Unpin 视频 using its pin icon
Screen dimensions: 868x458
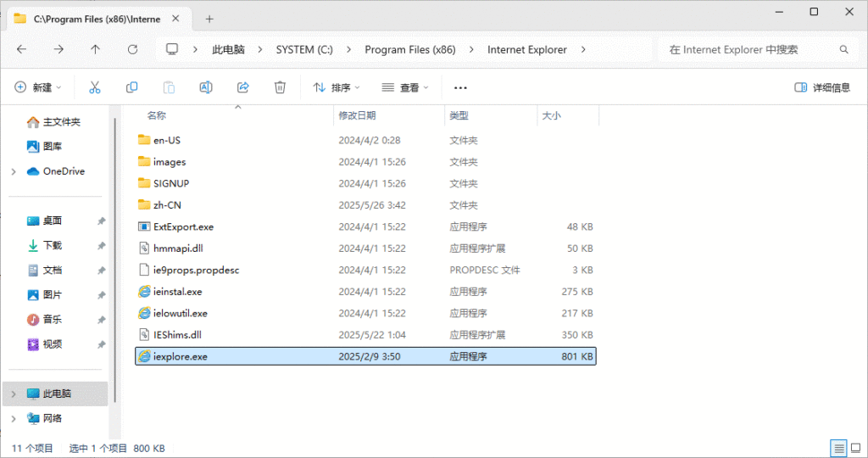pyautogui.click(x=102, y=344)
